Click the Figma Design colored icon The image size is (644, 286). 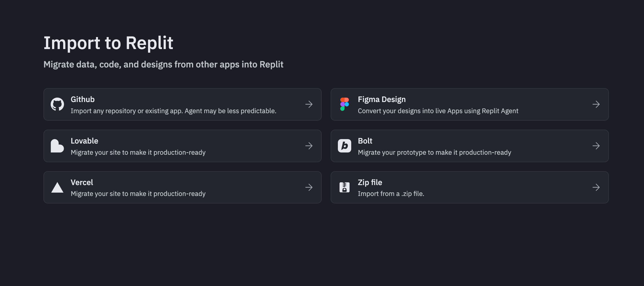344,104
